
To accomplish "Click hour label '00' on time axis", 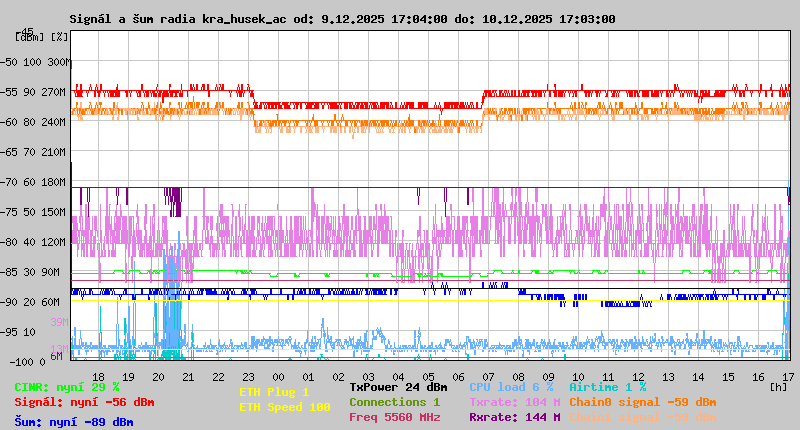I will point(278,377).
